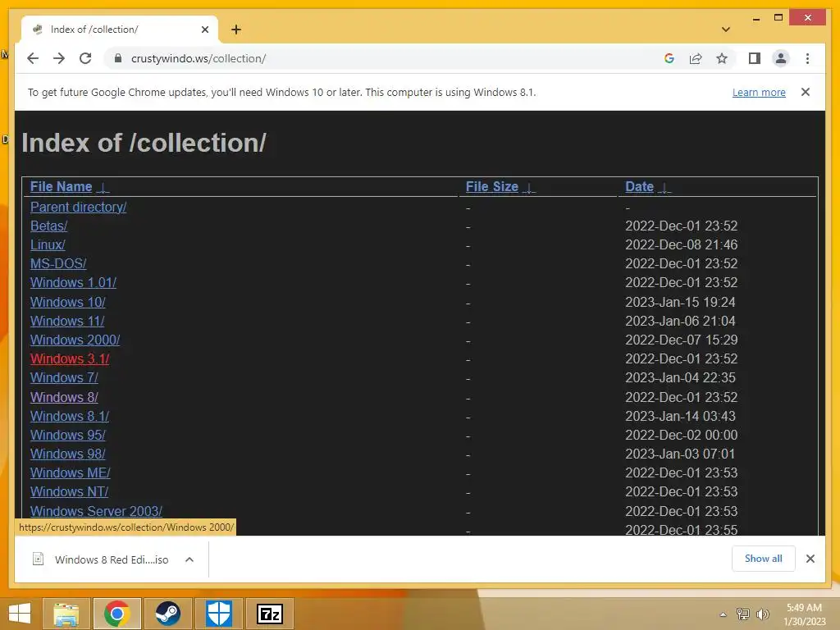This screenshot has height=630, width=840.
Task: Click the Index of /collection/ heading
Action: tap(144, 143)
